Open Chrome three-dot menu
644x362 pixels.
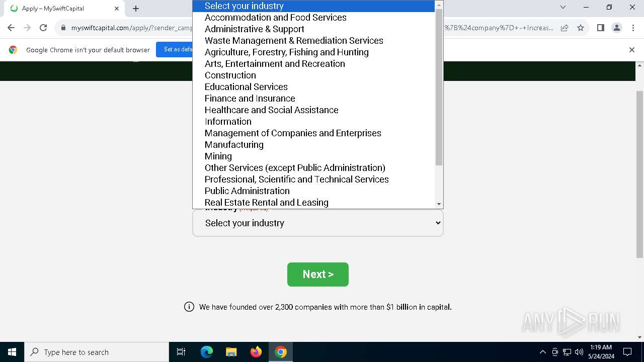pyautogui.click(x=633, y=28)
